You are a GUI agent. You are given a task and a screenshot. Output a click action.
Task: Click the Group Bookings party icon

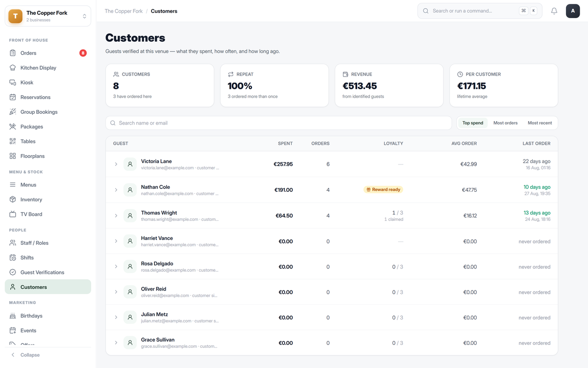tap(13, 112)
